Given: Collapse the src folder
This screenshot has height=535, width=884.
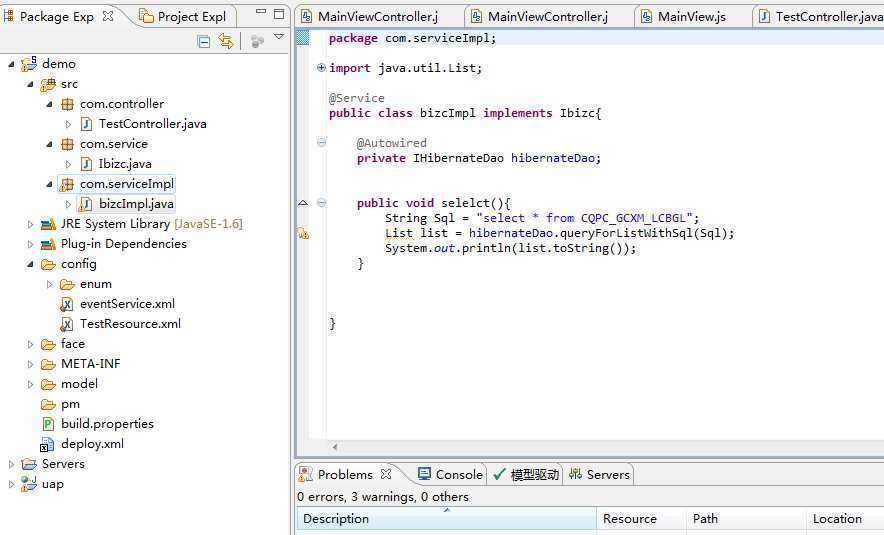Looking at the screenshot, I should tap(30, 85).
